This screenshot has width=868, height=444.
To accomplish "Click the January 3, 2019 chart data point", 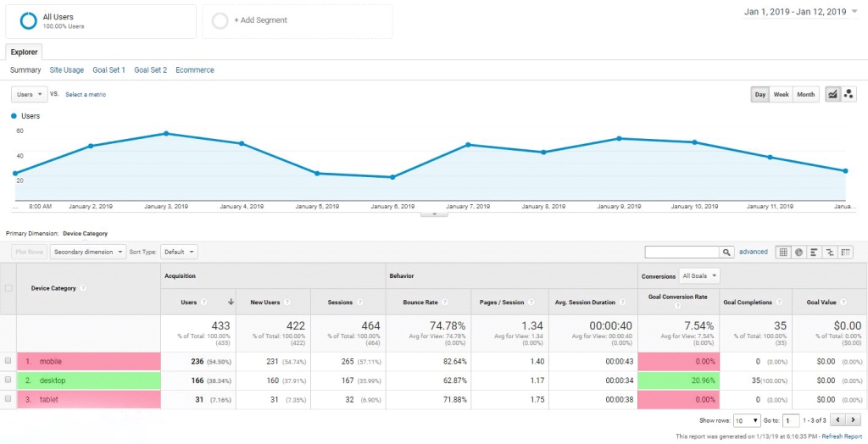I will [166, 133].
